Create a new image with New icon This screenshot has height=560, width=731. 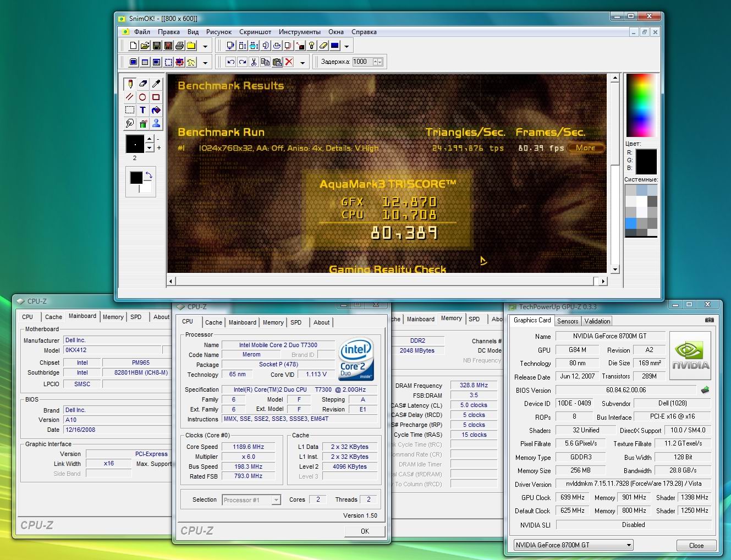point(133,46)
